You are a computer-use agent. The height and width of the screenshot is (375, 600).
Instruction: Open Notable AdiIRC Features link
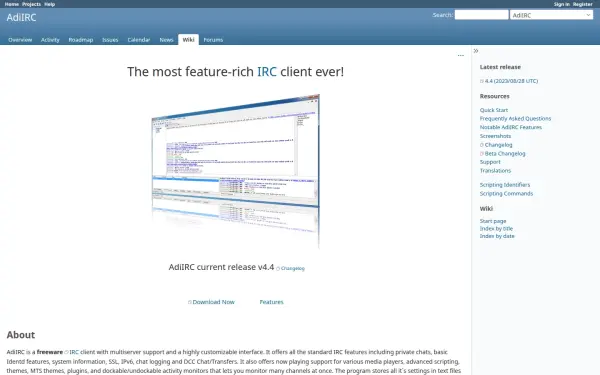point(511,127)
